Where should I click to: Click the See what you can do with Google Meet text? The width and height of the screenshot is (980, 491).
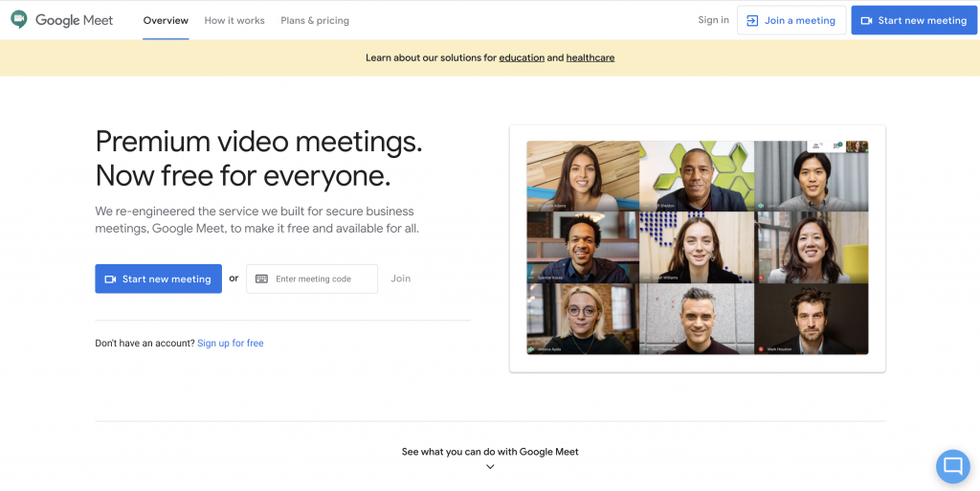tap(490, 452)
